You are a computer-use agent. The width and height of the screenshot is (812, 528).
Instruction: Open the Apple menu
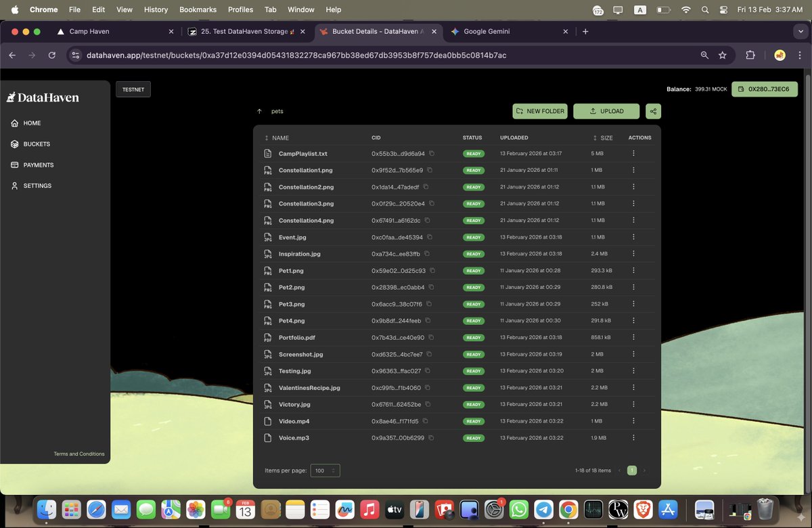pyautogui.click(x=14, y=9)
